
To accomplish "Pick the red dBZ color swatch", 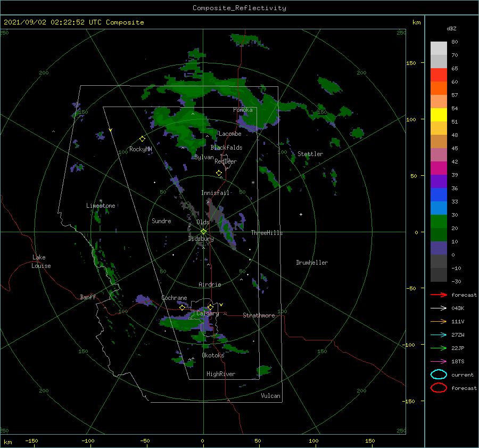I will 439,75.
